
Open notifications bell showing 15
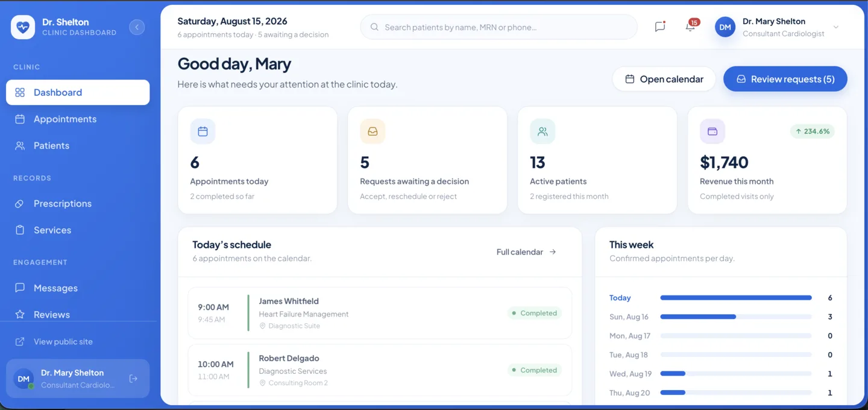(691, 27)
